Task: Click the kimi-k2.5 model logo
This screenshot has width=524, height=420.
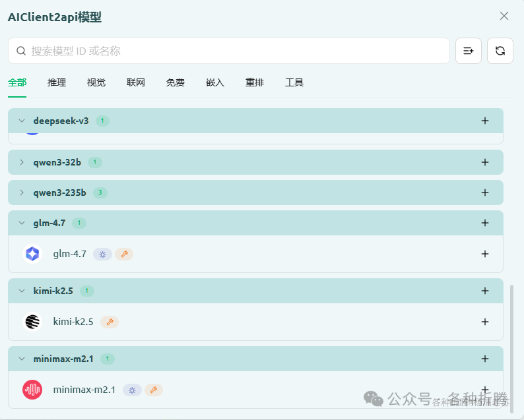Action: pos(32,322)
